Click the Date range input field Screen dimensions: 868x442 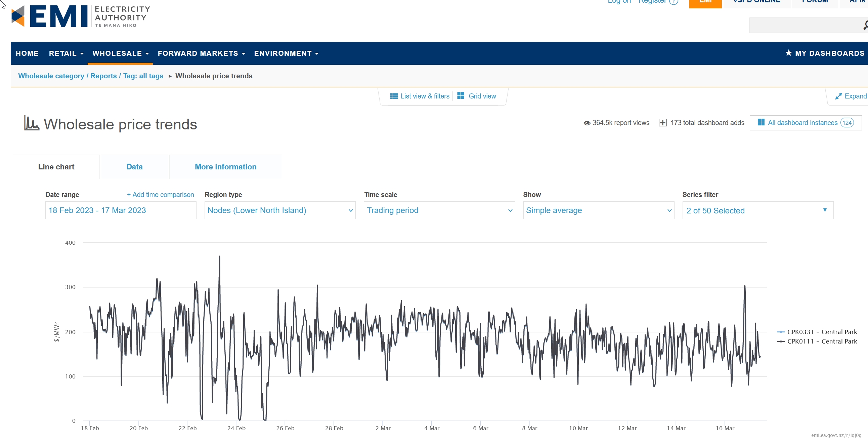click(120, 210)
